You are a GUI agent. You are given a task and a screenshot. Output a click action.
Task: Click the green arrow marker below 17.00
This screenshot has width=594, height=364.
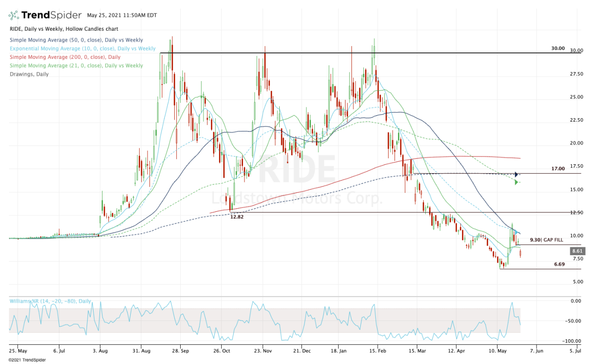point(516,182)
